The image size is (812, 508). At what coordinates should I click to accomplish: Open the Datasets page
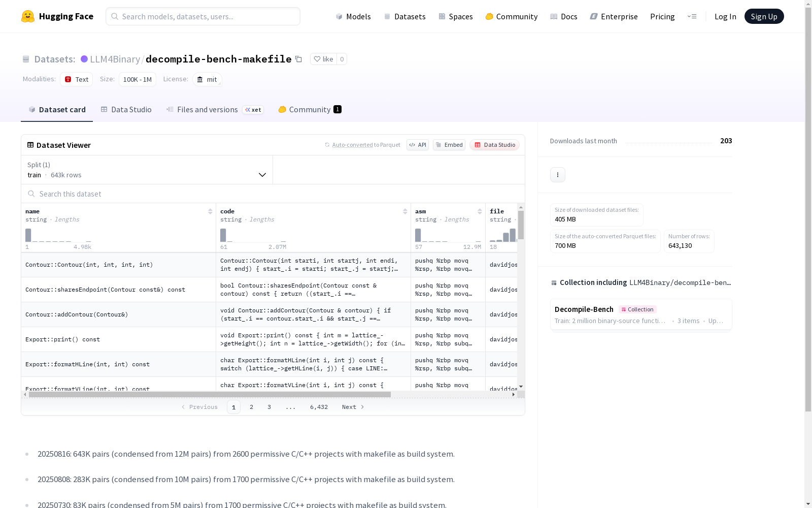pyautogui.click(x=404, y=16)
